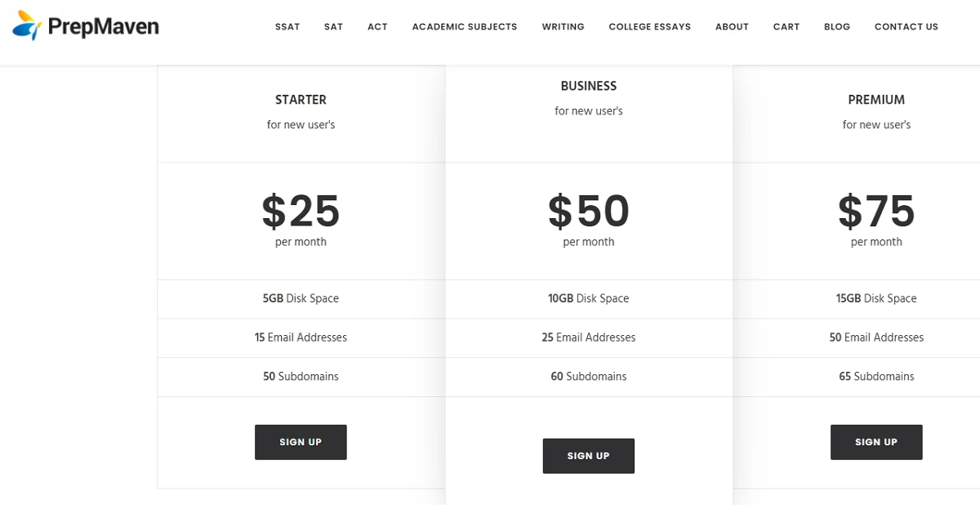This screenshot has width=980, height=505.
Task: Sign up for the Starter plan
Action: (301, 442)
